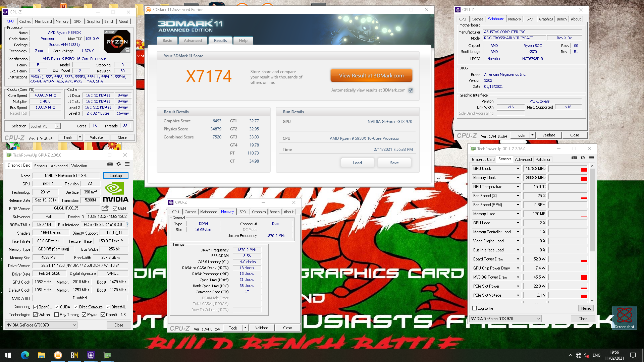The width and height of the screenshot is (644, 362).
Task: Toggle automatically view results checkbox
Action: (411, 90)
